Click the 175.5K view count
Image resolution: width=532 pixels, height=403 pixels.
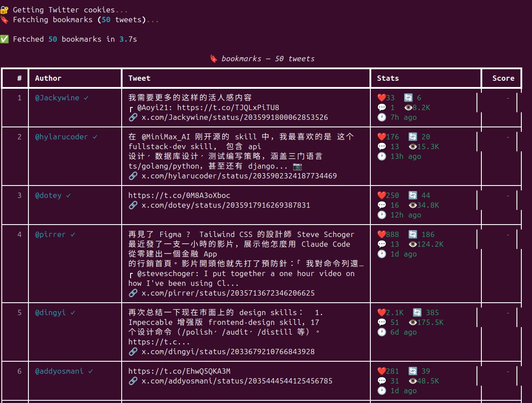(430, 322)
